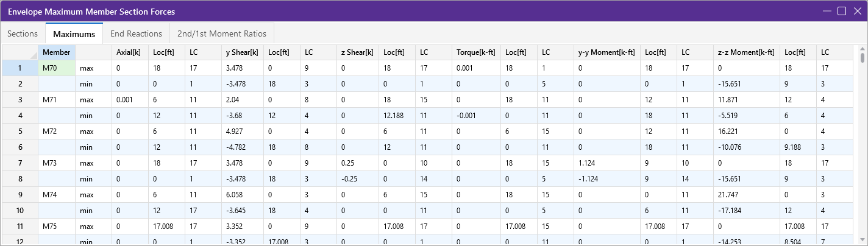
Task: Click the M73 member cell
Action: tap(56, 163)
